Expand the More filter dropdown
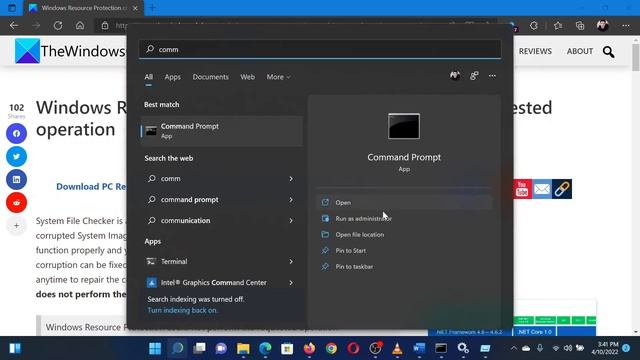The height and width of the screenshot is (360, 640). 278,77
